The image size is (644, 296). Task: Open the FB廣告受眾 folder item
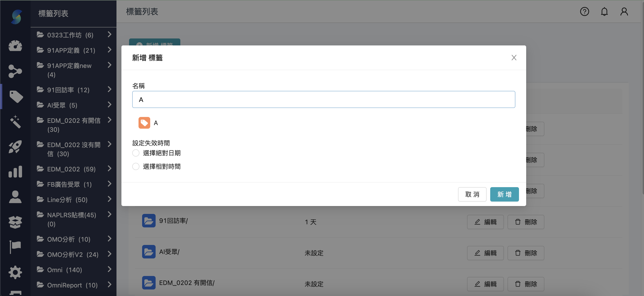(69, 184)
